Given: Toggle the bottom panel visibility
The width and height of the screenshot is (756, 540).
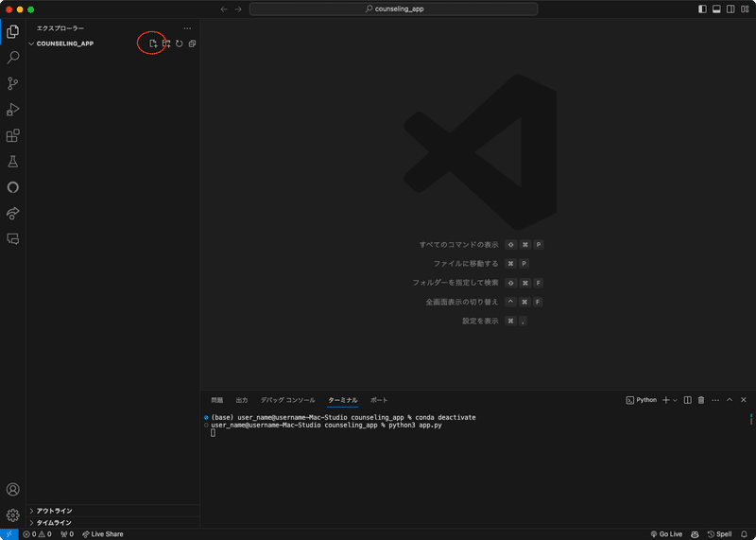Looking at the screenshot, I should (716, 9).
